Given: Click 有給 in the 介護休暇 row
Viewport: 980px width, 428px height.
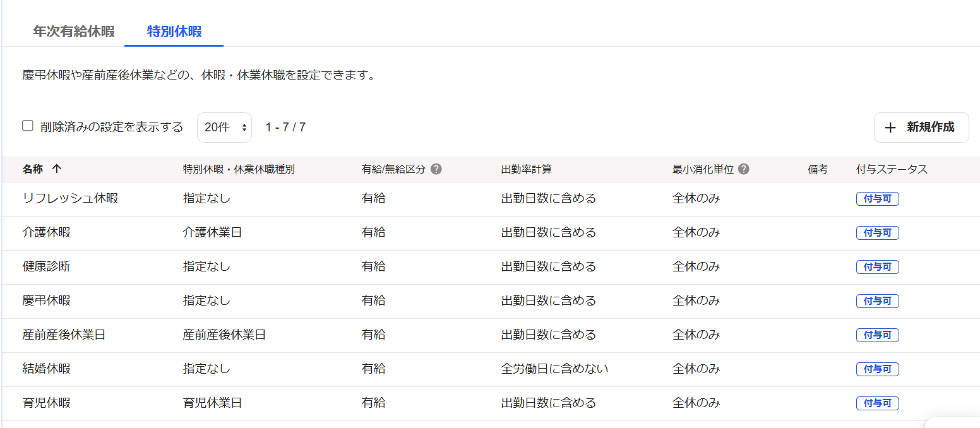Looking at the screenshot, I should point(374,232).
